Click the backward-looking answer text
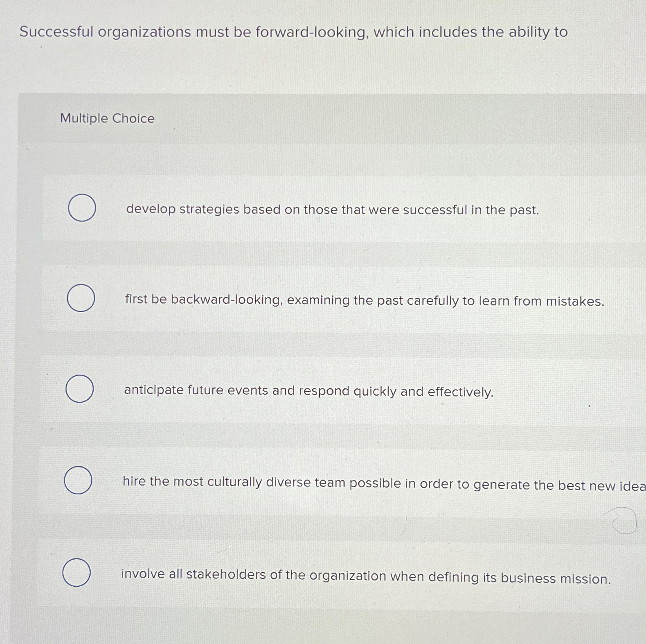Viewport: 646px width, 644px height. pyautogui.click(x=363, y=301)
